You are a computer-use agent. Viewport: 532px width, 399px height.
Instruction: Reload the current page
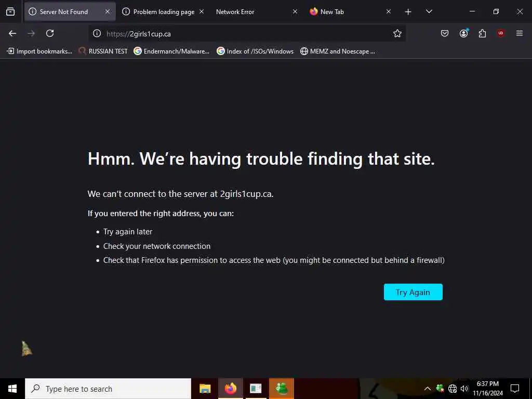50,33
